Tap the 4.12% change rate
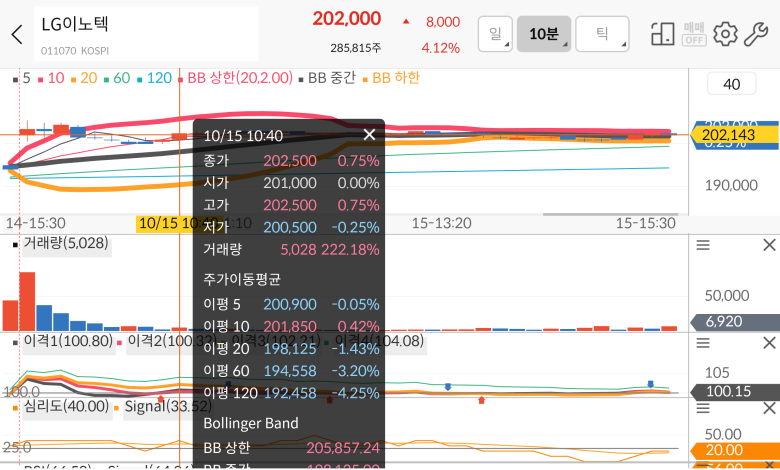 (440, 48)
